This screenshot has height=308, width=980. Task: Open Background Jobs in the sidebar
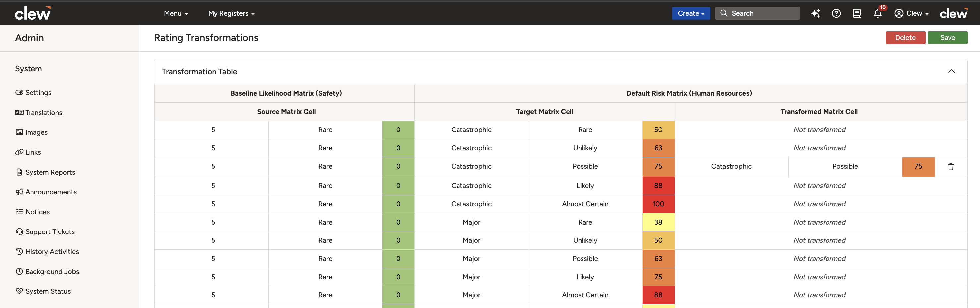pyautogui.click(x=52, y=271)
